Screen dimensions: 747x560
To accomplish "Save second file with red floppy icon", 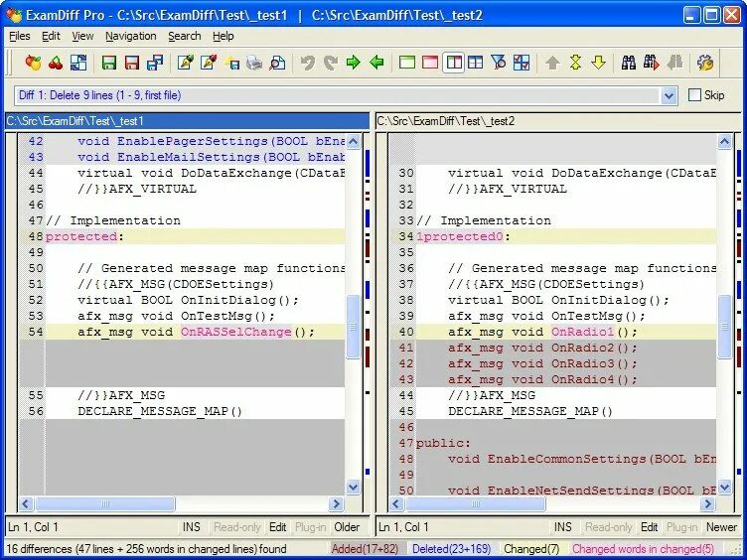I will (x=132, y=63).
